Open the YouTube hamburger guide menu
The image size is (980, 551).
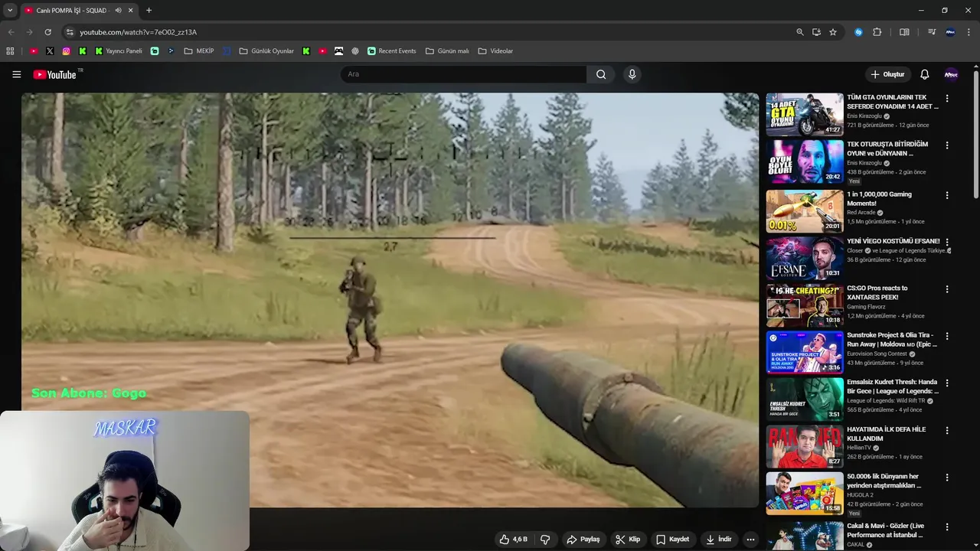16,74
